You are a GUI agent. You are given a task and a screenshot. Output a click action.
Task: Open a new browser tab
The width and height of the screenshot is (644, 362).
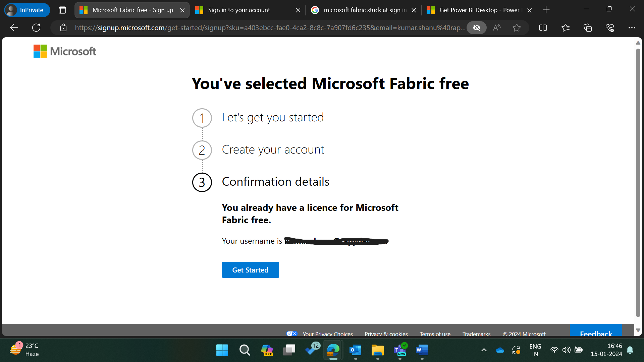(x=546, y=10)
